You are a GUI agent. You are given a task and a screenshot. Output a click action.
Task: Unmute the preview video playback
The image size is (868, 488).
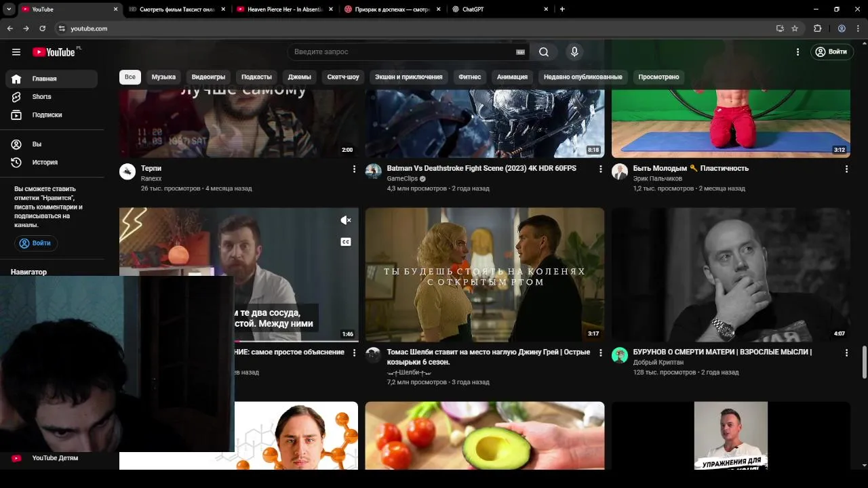pos(346,220)
